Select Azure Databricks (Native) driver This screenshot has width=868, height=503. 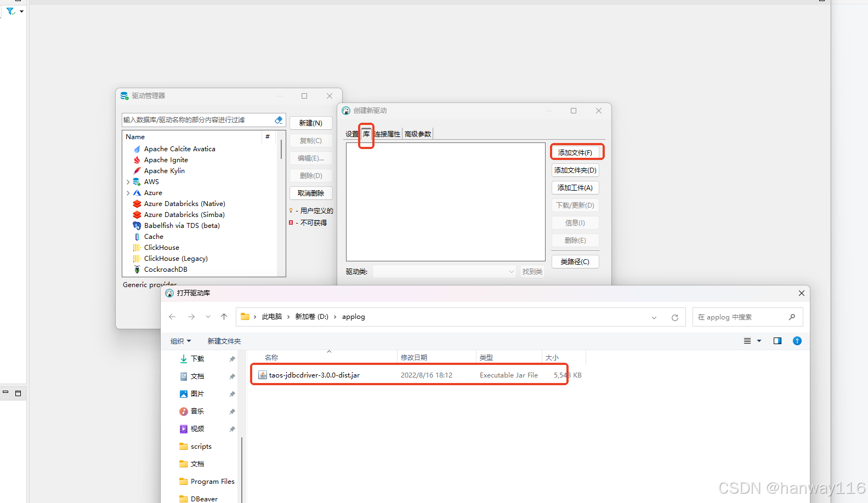(184, 204)
